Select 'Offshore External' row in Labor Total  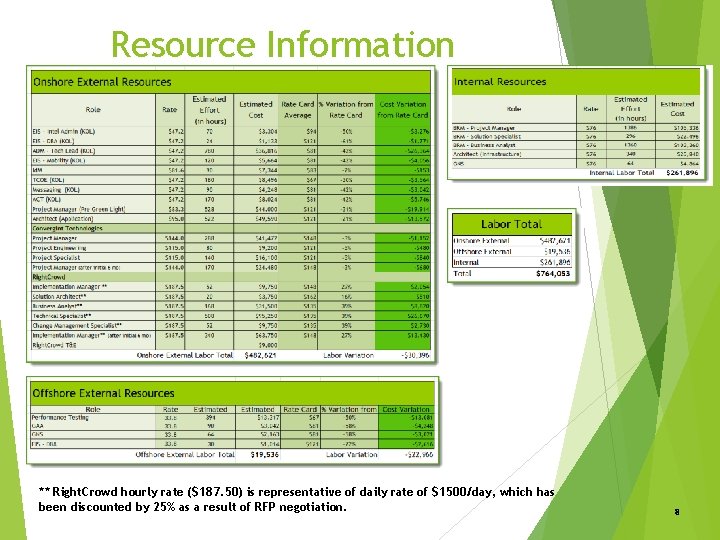pyautogui.click(x=512, y=252)
